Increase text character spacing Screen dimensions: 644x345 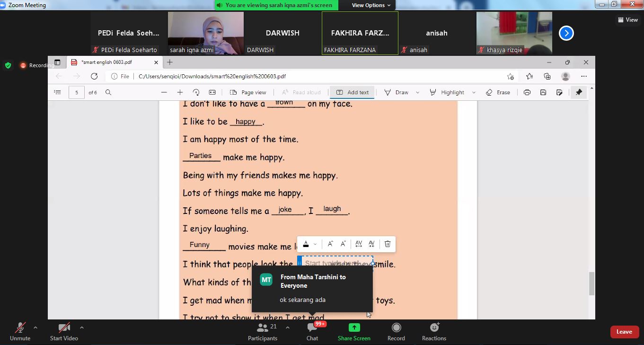click(359, 244)
